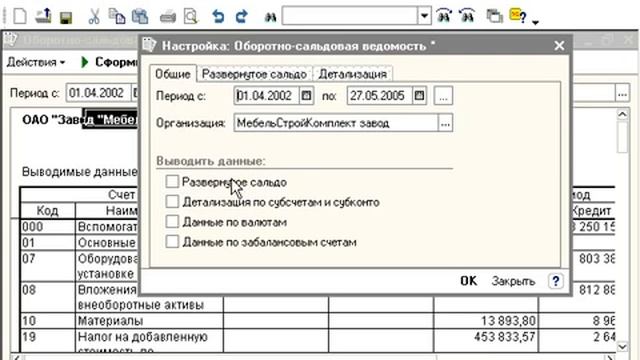Enable the Развернутое сальдо checkbox
The height and width of the screenshot is (360, 640).
click(172, 181)
